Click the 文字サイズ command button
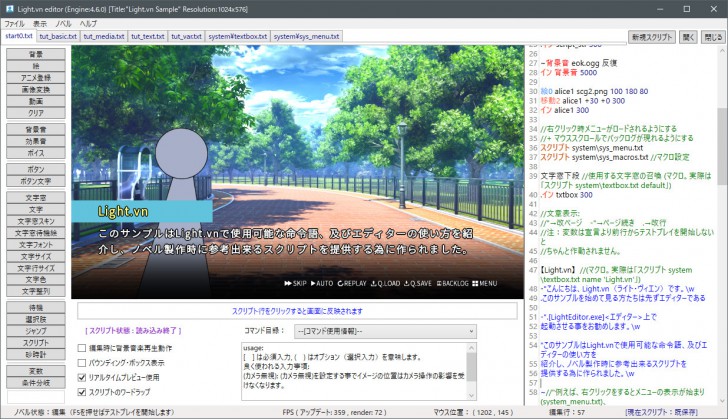The height and width of the screenshot is (419, 728). (x=36, y=256)
